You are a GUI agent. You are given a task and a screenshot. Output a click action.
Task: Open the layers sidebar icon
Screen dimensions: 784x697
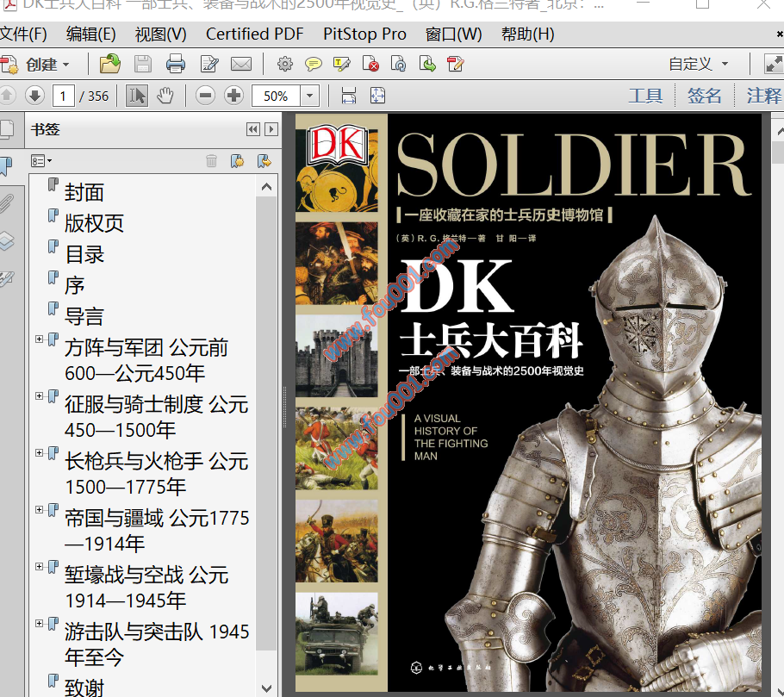pos(7,241)
